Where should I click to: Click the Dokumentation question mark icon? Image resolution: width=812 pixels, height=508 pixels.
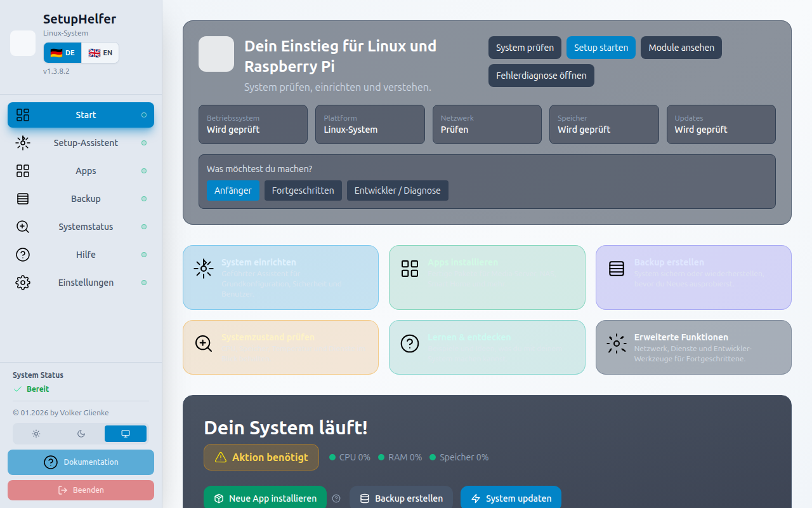(x=51, y=462)
